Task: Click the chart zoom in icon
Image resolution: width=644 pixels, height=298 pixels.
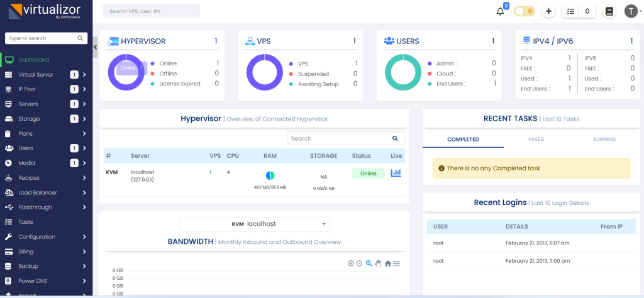Action: tap(350, 263)
